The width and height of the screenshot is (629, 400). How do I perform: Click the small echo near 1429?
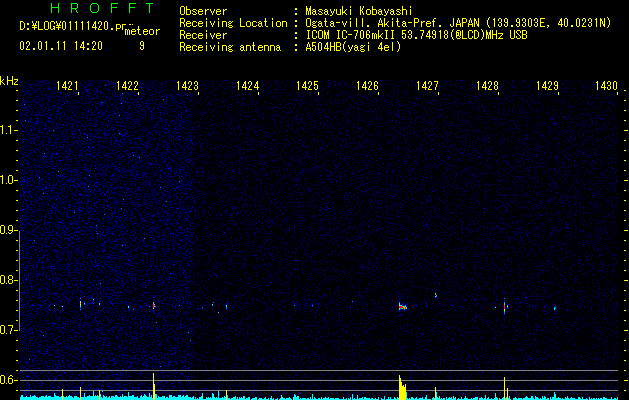[x=555, y=309]
